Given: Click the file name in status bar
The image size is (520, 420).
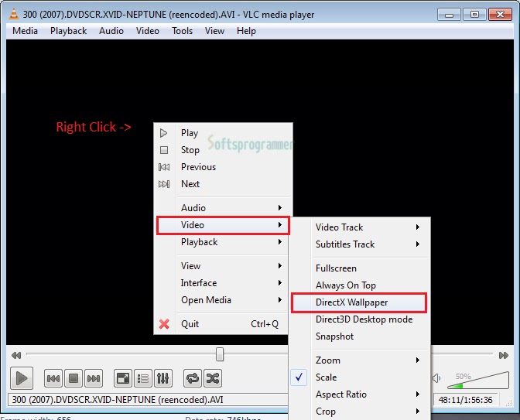Looking at the screenshot, I should tap(118, 400).
